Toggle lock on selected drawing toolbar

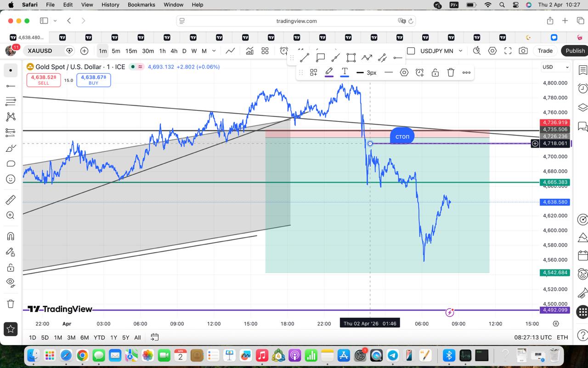click(x=435, y=72)
